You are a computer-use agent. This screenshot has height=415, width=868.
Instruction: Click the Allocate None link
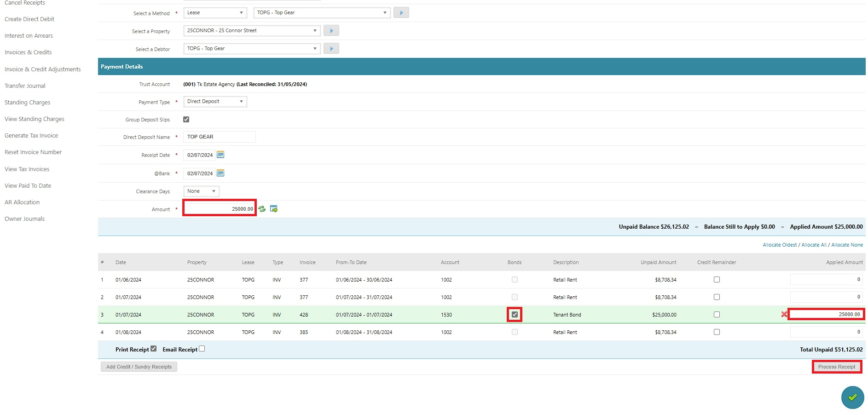click(x=847, y=245)
